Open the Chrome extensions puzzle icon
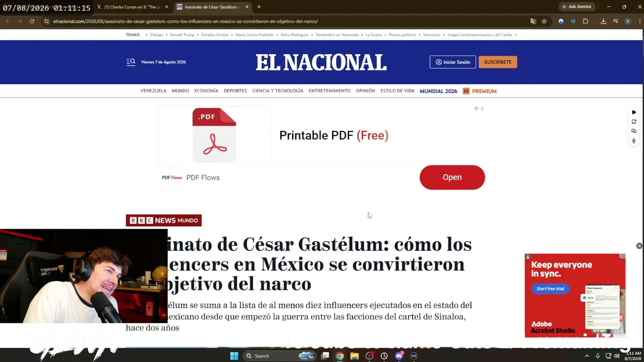 585,21
